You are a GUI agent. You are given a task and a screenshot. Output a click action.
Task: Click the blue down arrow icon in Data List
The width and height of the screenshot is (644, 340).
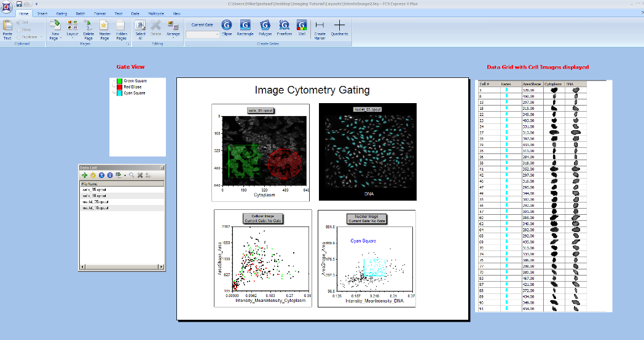pos(110,175)
